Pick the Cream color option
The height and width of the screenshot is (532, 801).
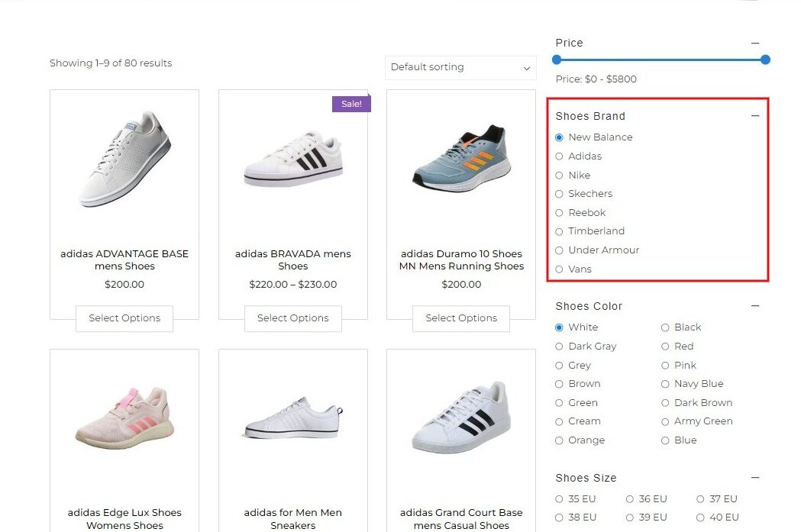tap(559, 421)
